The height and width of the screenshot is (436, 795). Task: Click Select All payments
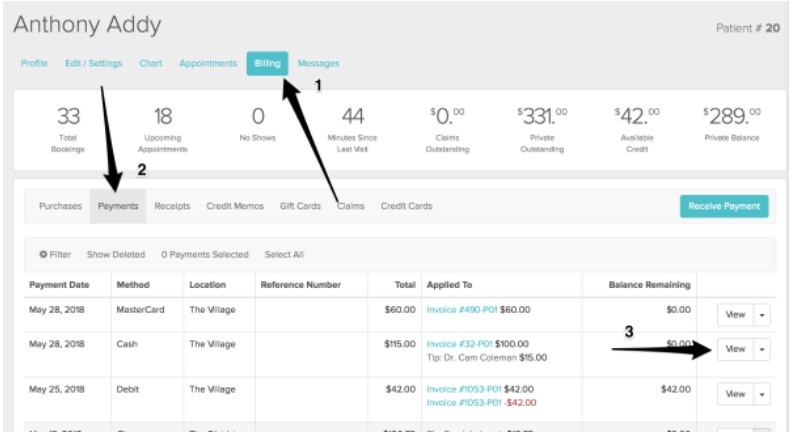tap(284, 255)
